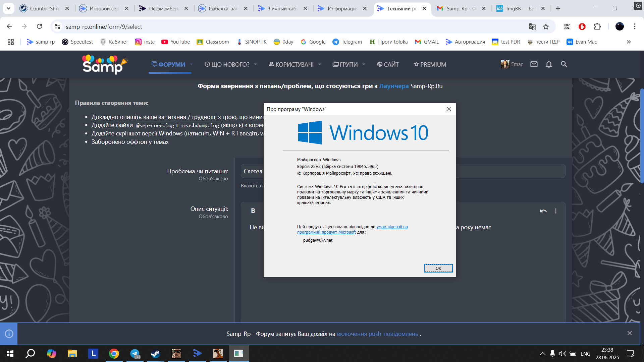Open the ФОРУМИ navigation item
This screenshot has height=362, width=644.
coord(168,64)
